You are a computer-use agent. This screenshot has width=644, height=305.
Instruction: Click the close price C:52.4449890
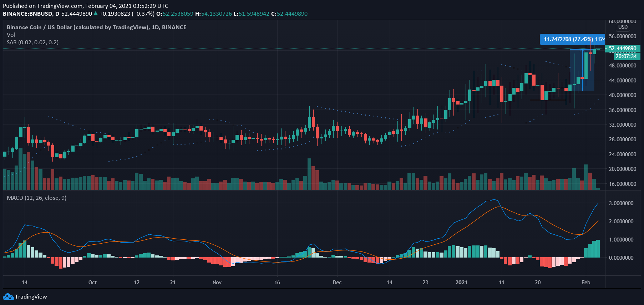pyautogui.click(x=289, y=14)
